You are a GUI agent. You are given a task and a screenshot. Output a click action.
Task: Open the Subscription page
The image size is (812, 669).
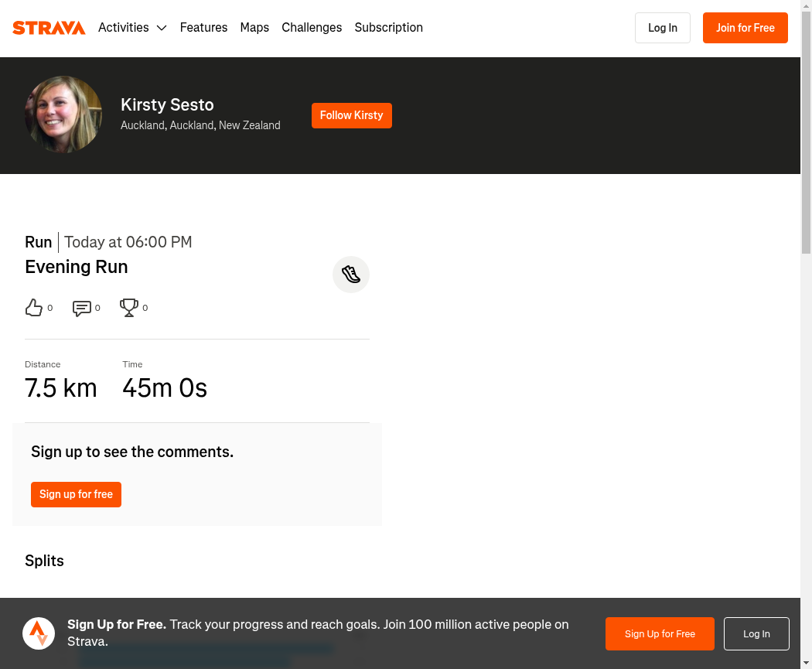(x=388, y=27)
